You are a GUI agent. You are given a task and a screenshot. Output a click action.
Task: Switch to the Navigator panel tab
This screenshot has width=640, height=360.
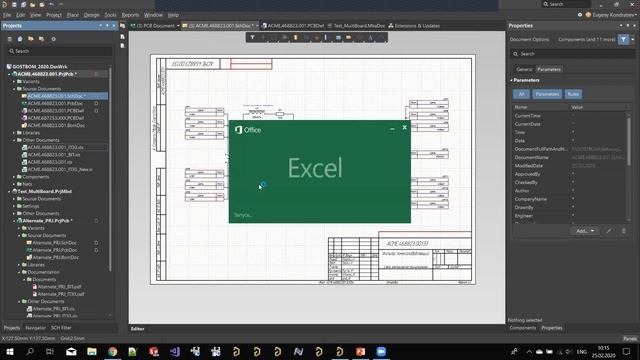coord(36,328)
